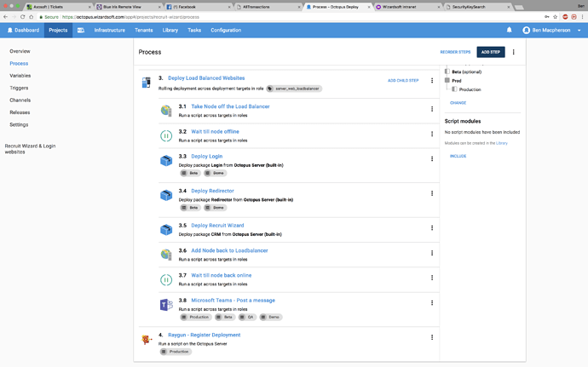Screen dimensions: 588x367
Task: Open the Projects menu
Action: tap(58, 31)
